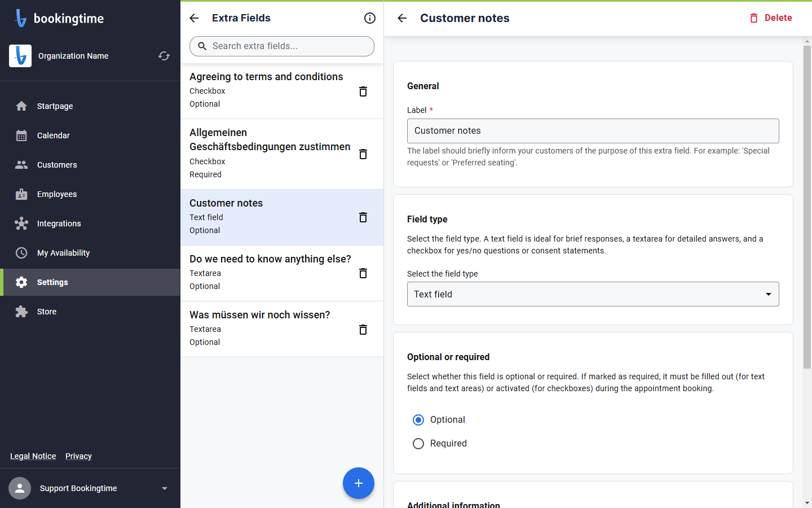The width and height of the screenshot is (812, 508).
Task: Open the field type dropdown
Action: coord(593,294)
